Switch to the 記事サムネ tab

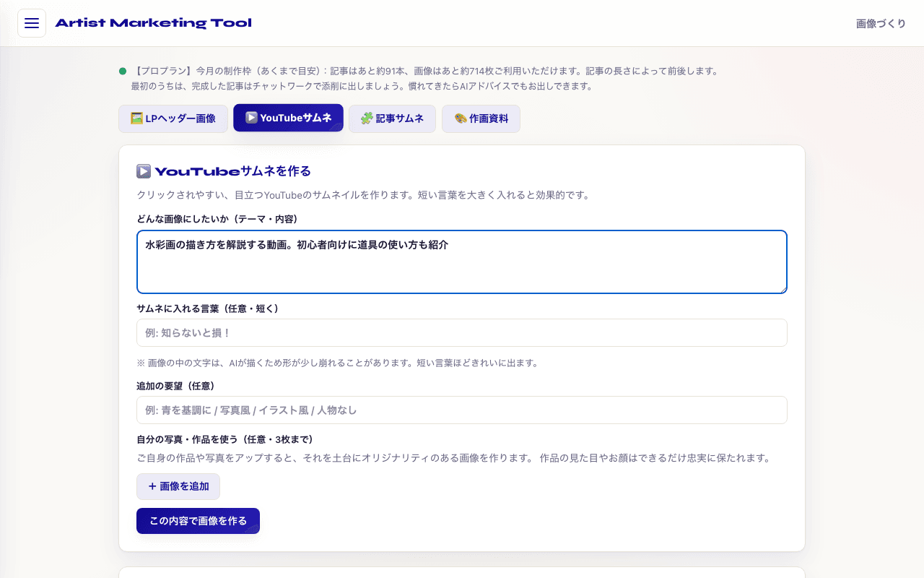[392, 118]
